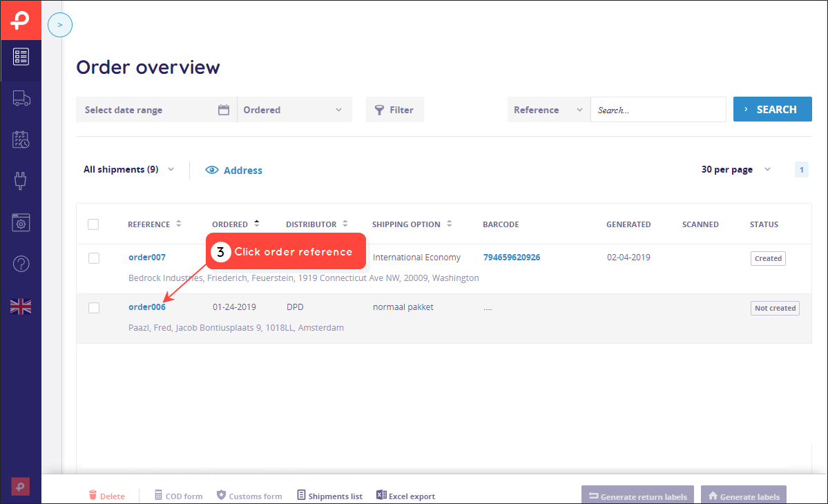This screenshot has height=504, width=828.
Task: Click the Not created status badge
Action: point(775,308)
